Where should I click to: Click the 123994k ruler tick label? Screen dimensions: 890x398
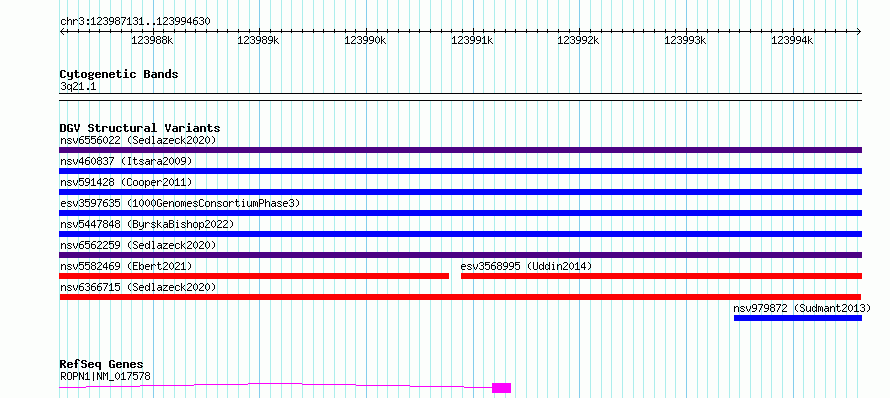(x=792, y=40)
